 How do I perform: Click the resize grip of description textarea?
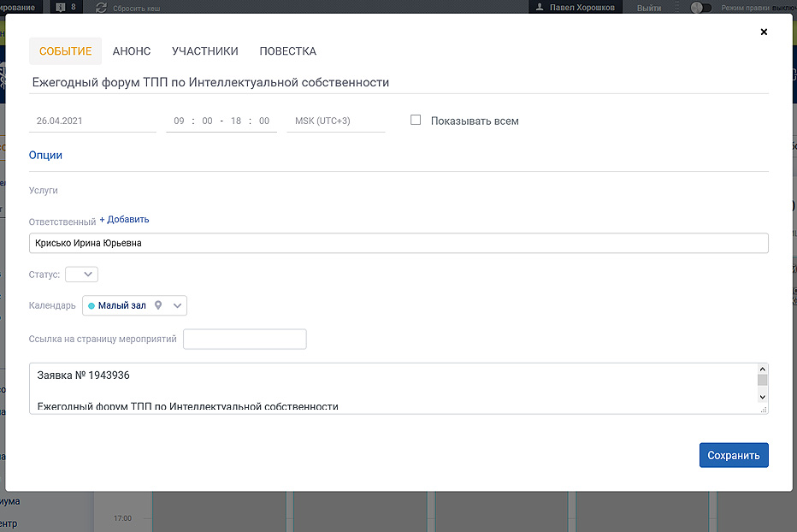[764, 410]
